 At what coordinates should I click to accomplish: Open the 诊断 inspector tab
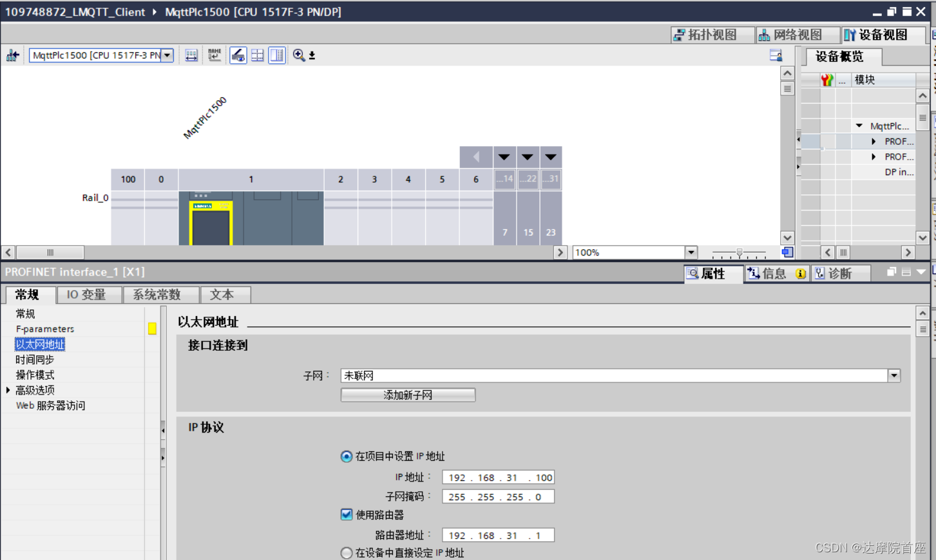841,274
